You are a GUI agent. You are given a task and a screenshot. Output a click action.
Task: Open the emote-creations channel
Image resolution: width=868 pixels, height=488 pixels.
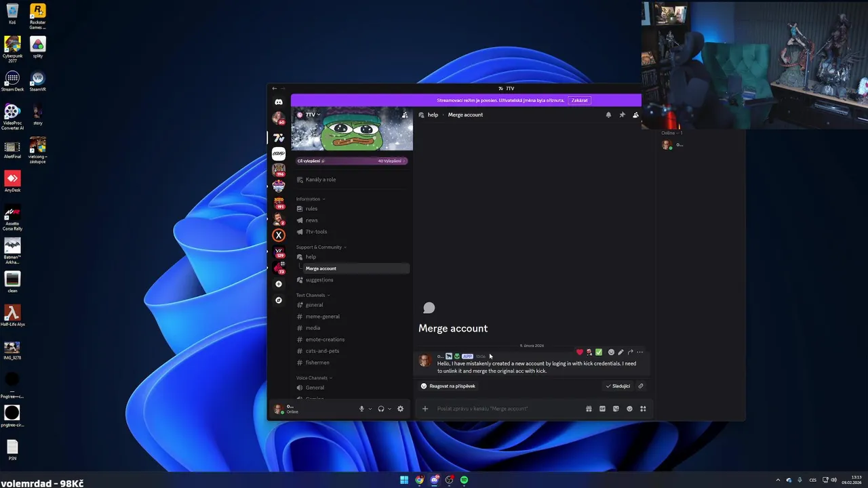click(x=352, y=340)
